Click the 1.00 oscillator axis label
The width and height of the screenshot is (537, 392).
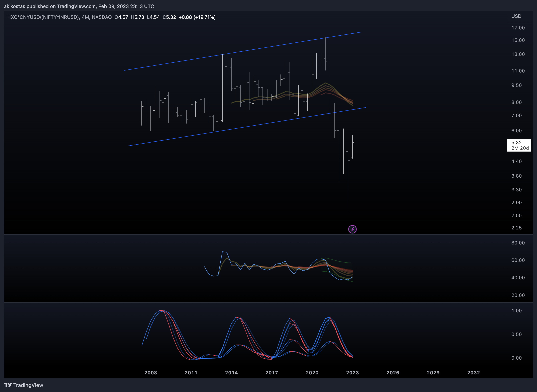(x=517, y=311)
